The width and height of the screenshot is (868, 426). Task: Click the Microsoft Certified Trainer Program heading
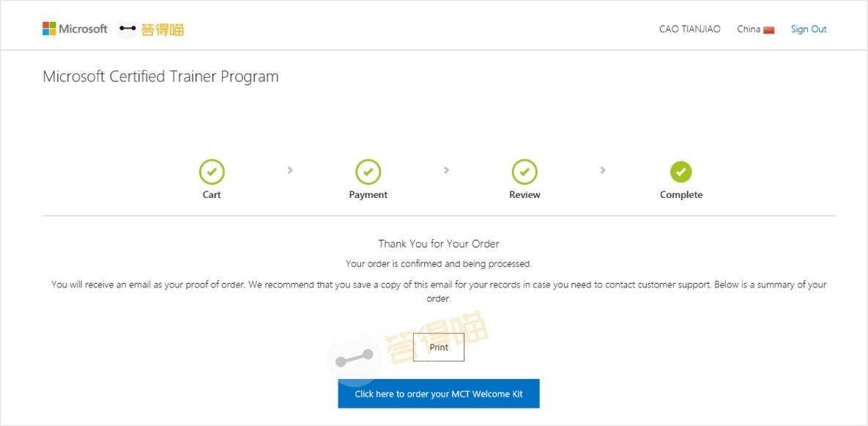point(160,76)
